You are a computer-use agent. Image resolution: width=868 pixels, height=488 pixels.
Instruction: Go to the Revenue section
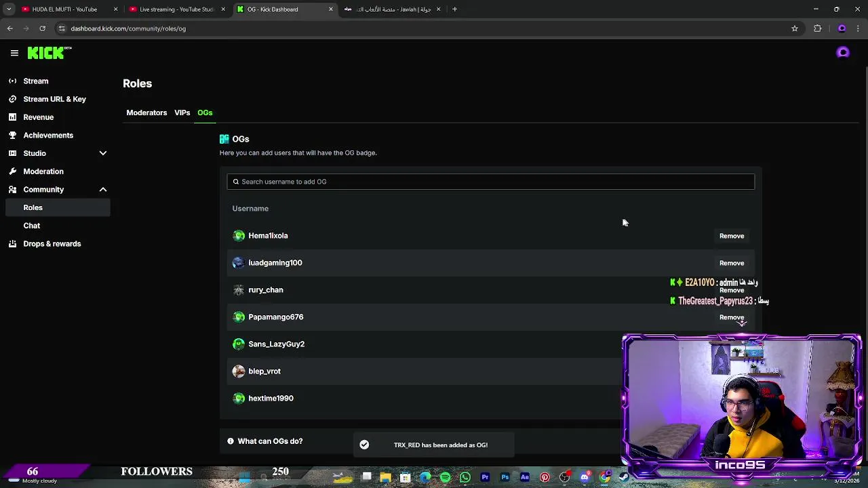38,117
